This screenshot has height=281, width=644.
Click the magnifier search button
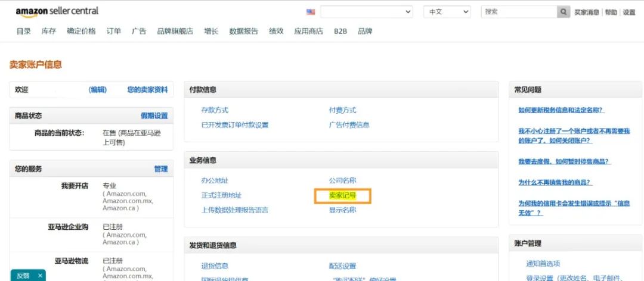pyautogui.click(x=564, y=12)
